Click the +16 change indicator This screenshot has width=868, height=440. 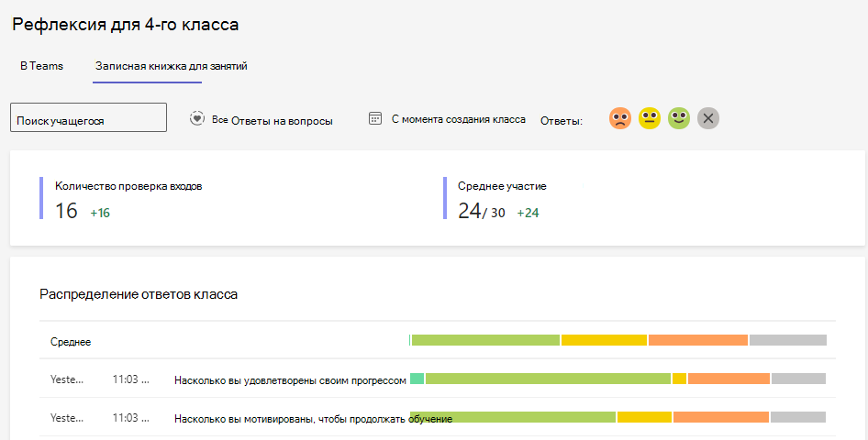[100, 213]
